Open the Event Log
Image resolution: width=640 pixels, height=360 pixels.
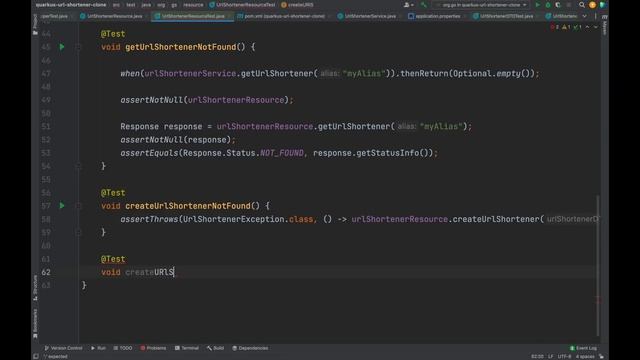(583, 348)
